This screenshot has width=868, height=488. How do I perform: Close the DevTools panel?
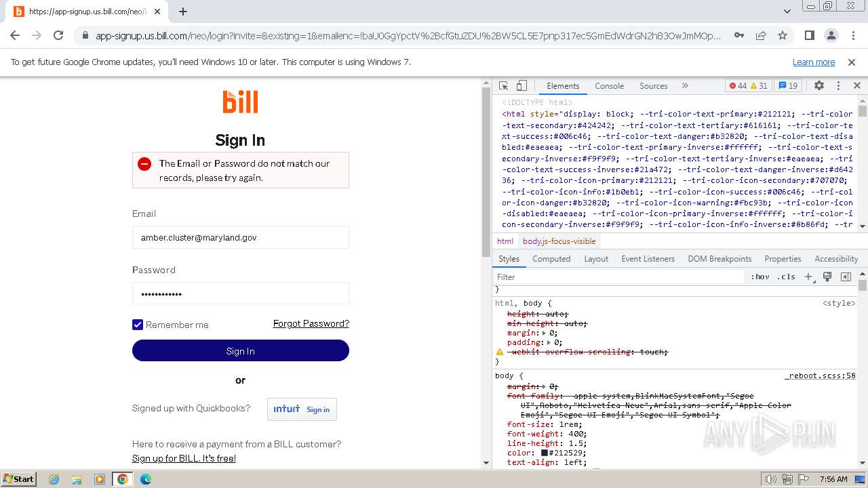pyautogui.click(x=857, y=85)
